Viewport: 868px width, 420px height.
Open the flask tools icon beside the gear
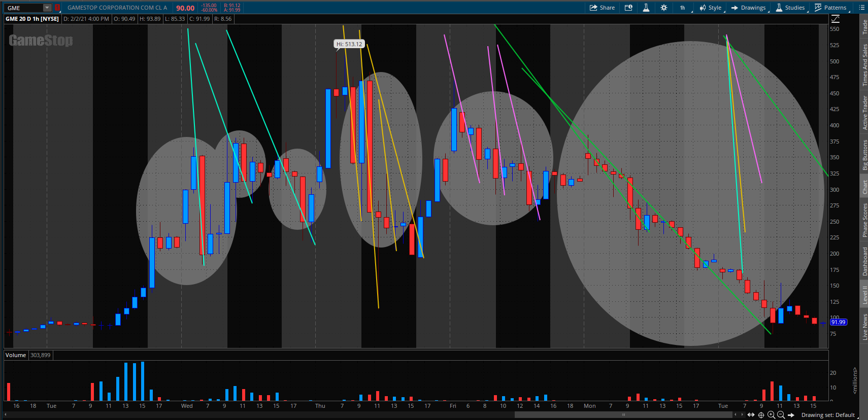(646, 8)
